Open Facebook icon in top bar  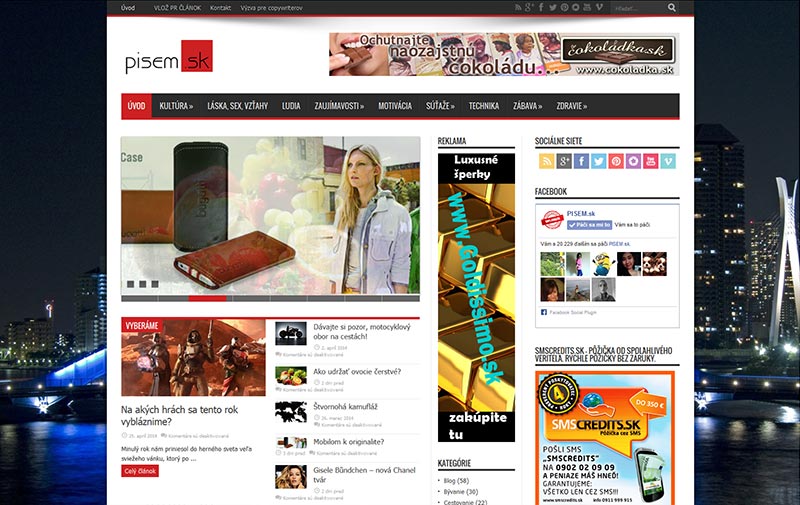[541, 8]
